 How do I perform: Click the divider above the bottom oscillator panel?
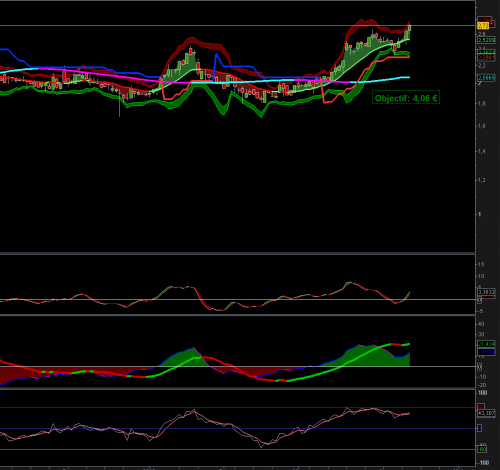pyautogui.click(x=237, y=388)
